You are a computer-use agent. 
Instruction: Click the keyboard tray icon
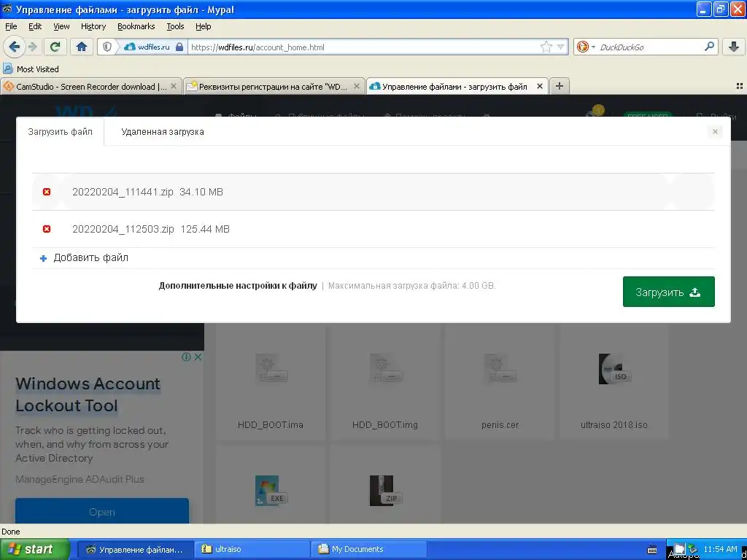(x=652, y=550)
